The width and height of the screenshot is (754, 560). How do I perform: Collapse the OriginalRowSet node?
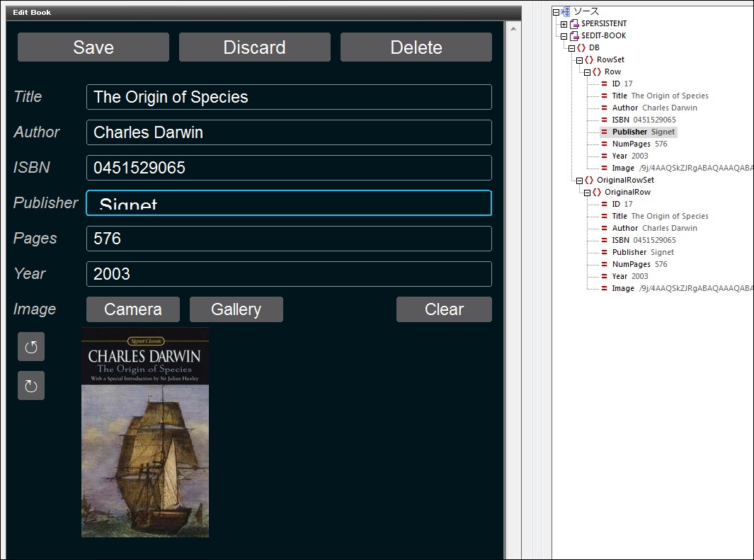point(579,181)
